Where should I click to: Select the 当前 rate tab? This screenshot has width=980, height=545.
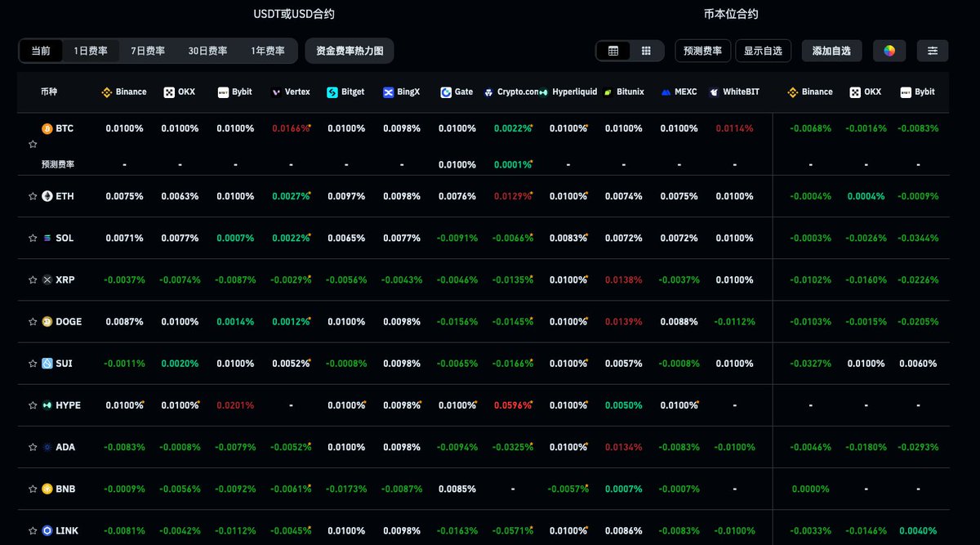click(41, 51)
